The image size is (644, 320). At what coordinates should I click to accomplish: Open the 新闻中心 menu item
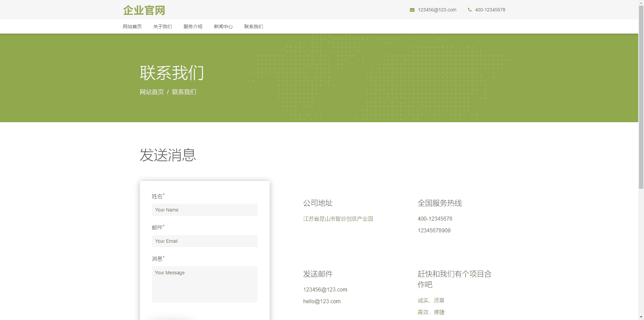223,27
